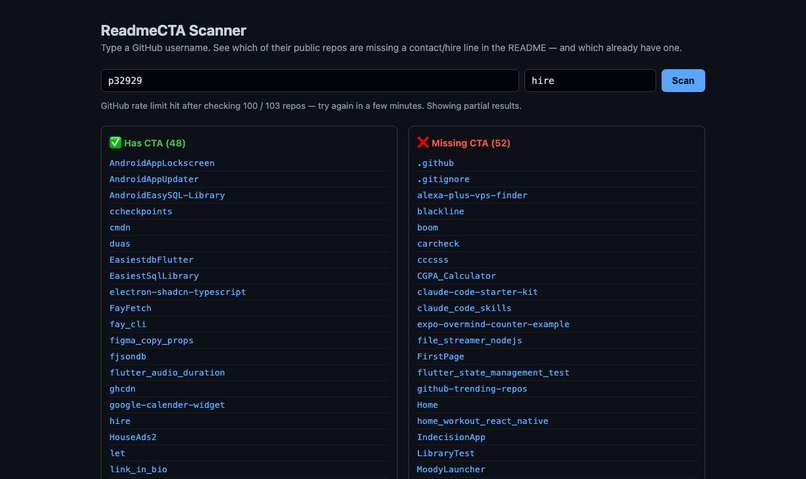The image size is (806, 479).
Task: Open the fay_cli repo link
Action: tap(127, 324)
